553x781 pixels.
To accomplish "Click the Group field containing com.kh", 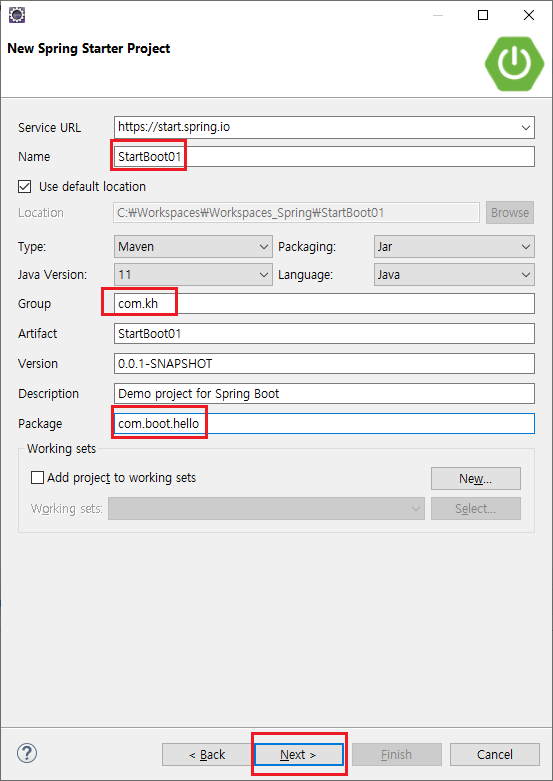I will click(x=324, y=303).
